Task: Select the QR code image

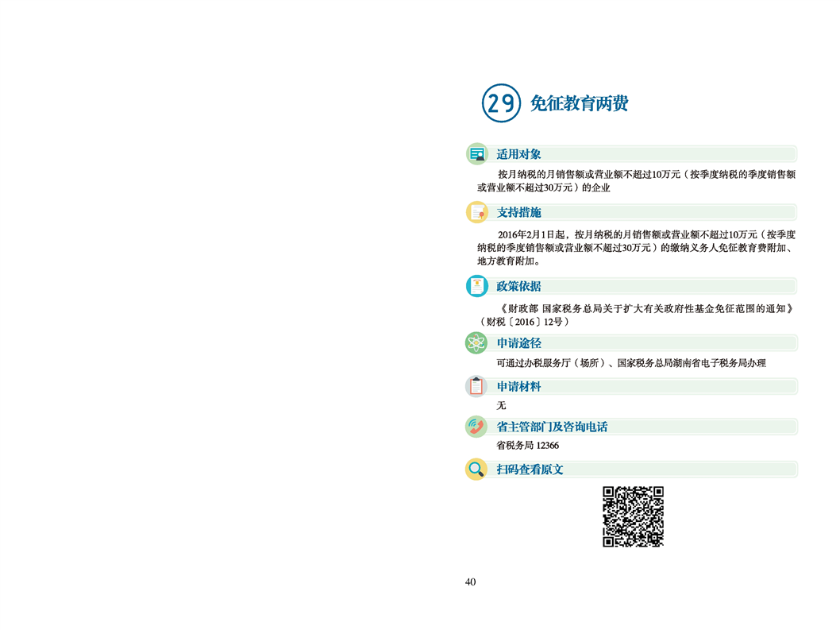Action: (634, 516)
